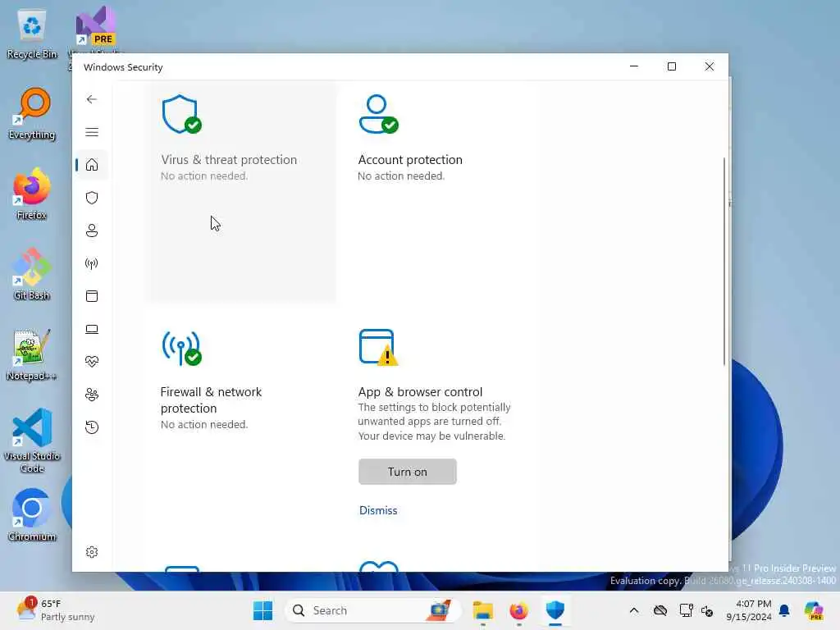The width and height of the screenshot is (840, 630).
Task: Select the Home sidebar icon
Action: pos(92,164)
